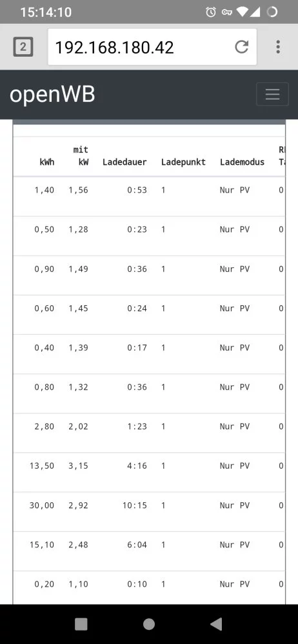Click the kWh column header
Image resolution: width=298 pixels, height=644 pixels.
tap(47, 162)
